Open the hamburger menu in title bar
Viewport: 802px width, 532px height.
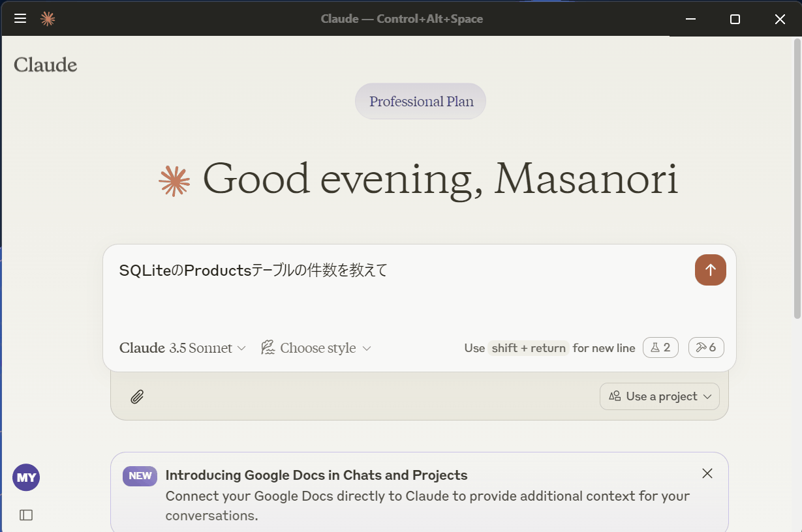click(20, 18)
